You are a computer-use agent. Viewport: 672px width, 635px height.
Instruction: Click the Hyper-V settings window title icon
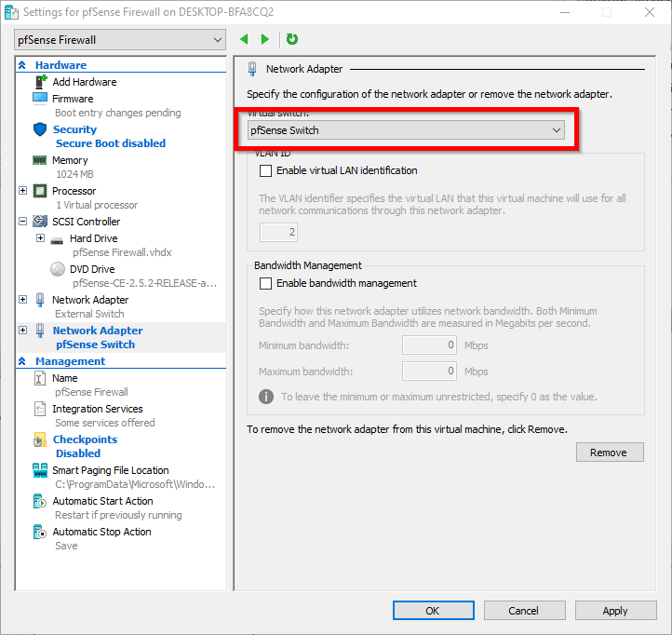click(11, 12)
